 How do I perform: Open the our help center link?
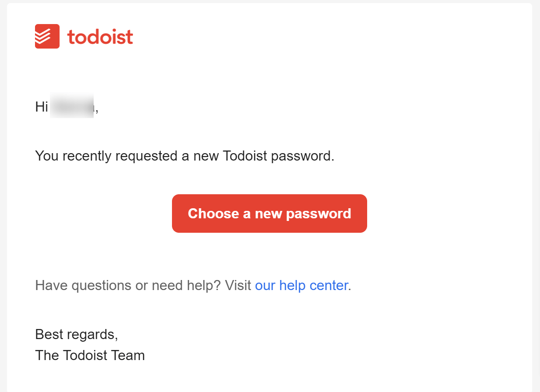(x=301, y=285)
